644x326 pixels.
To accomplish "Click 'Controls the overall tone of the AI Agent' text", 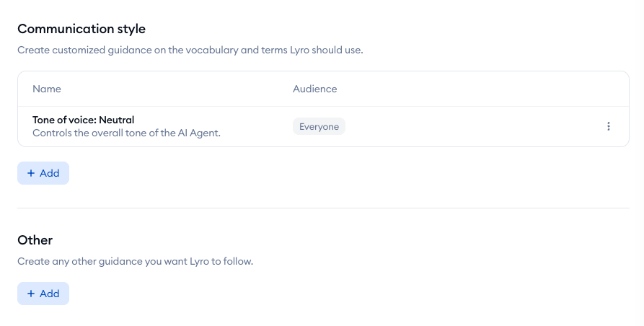I will pos(126,133).
